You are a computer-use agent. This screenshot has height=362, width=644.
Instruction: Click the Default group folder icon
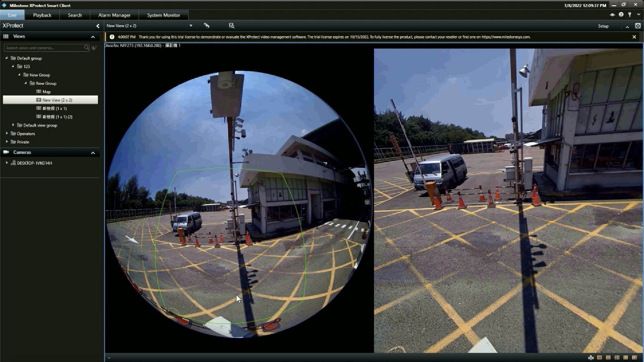click(x=13, y=58)
